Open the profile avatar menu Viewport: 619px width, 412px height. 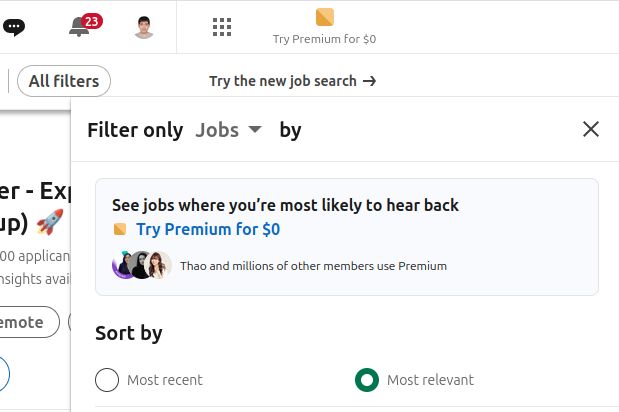144,27
